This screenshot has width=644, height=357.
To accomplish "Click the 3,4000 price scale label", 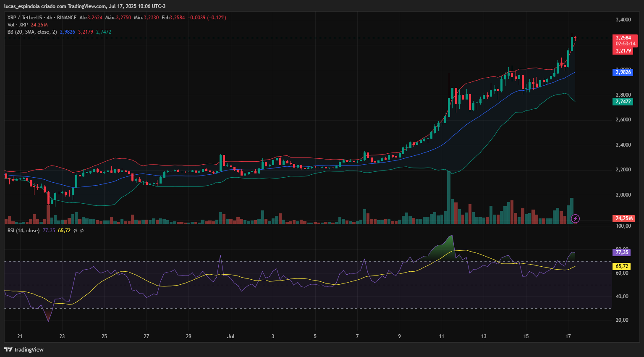I will tap(623, 20).
